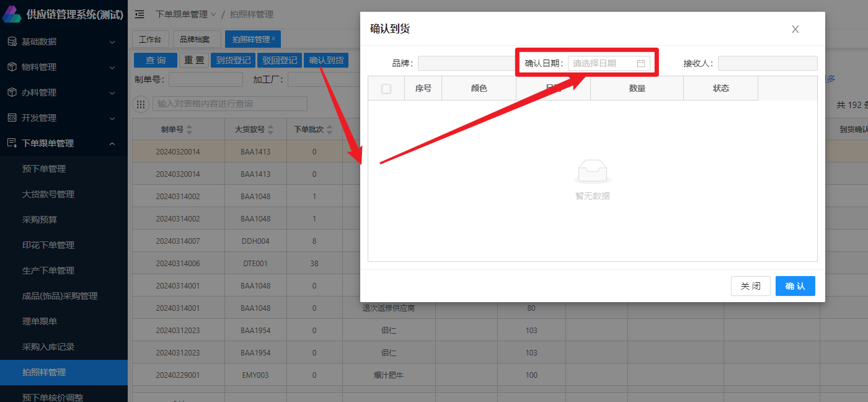
Task: Click the 开发管理 sidebar icon
Action: click(12, 118)
